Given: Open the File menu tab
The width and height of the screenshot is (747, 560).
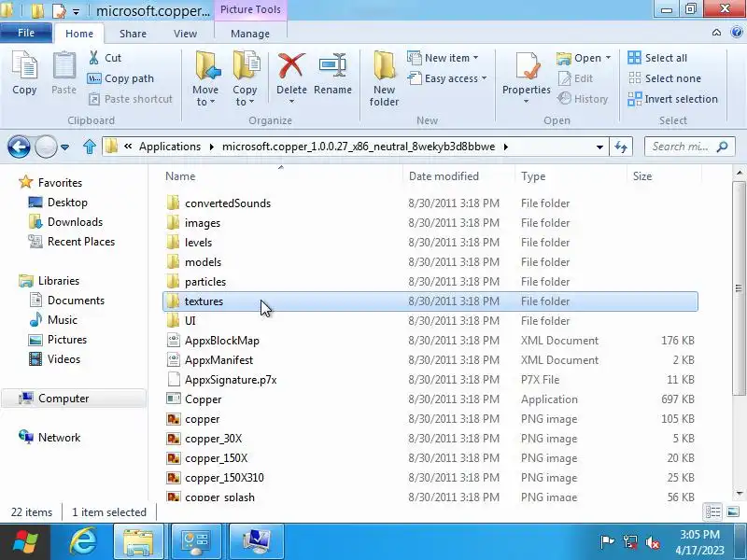Looking at the screenshot, I should pyautogui.click(x=26, y=33).
